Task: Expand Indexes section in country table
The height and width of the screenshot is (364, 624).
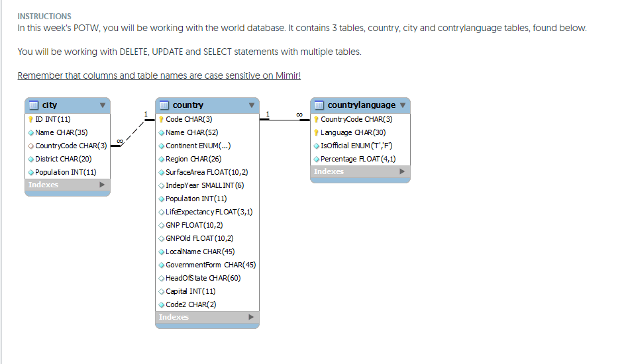Action: coord(250,317)
